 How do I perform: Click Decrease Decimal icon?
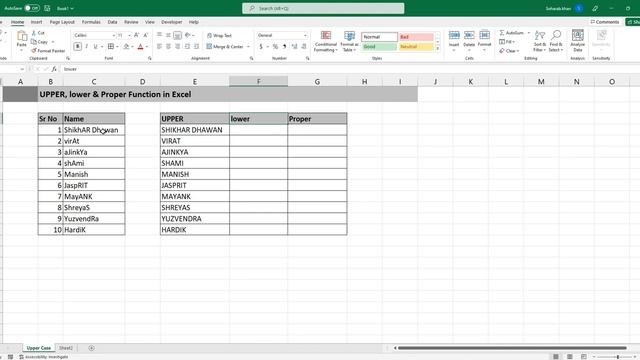[304, 47]
